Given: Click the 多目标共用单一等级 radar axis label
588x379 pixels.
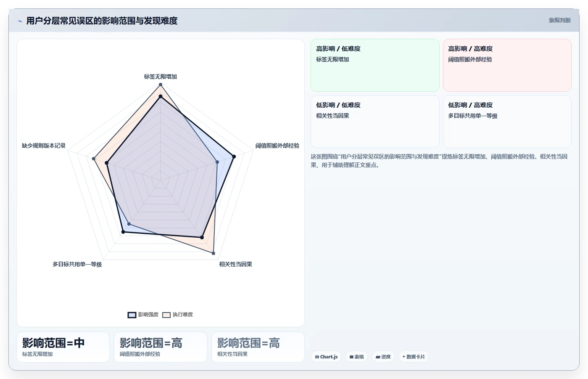Looking at the screenshot, I should point(77,264).
